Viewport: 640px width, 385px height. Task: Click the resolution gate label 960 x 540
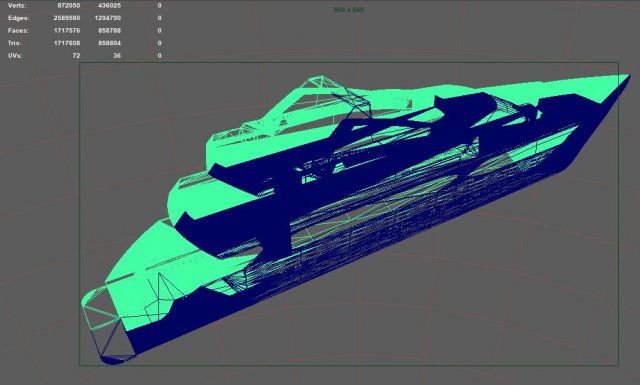(349, 9)
